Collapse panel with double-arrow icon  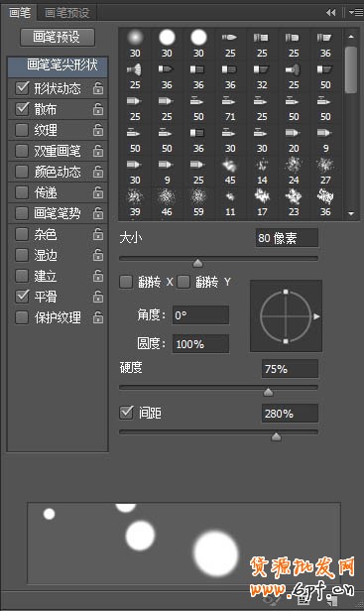pos(330,13)
